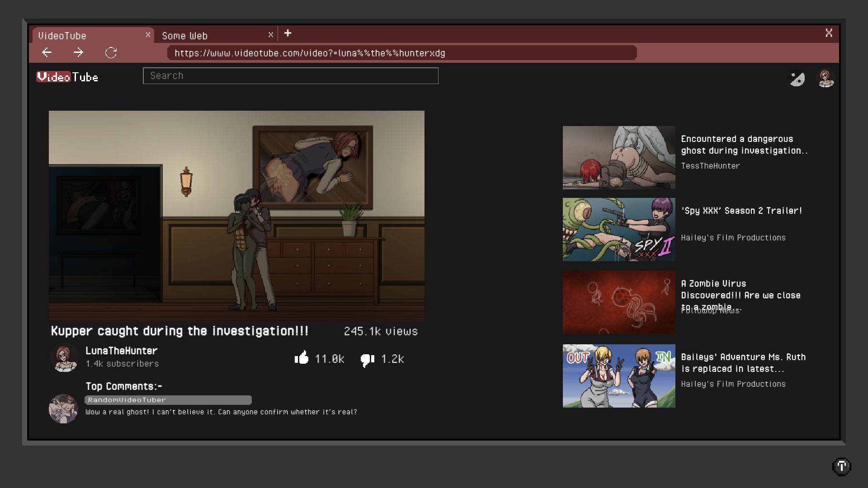Open the profile avatar at top right

point(826,78)
